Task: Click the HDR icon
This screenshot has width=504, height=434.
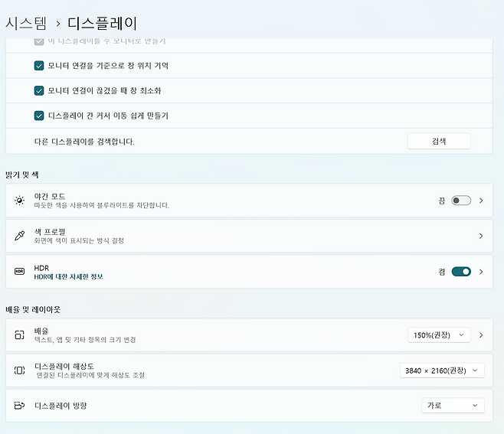Action: click(20, 272)
